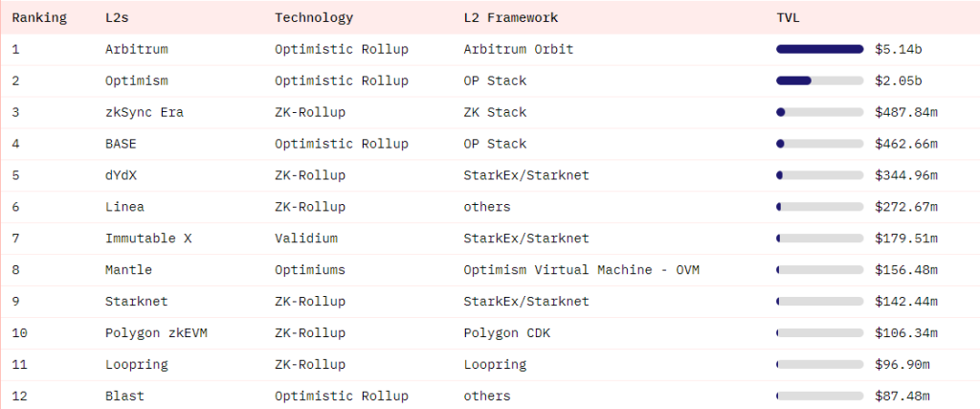Screen dimensions: 980x409
Task: Click the Immutable X entry
Action: click(x=147, y=239)
